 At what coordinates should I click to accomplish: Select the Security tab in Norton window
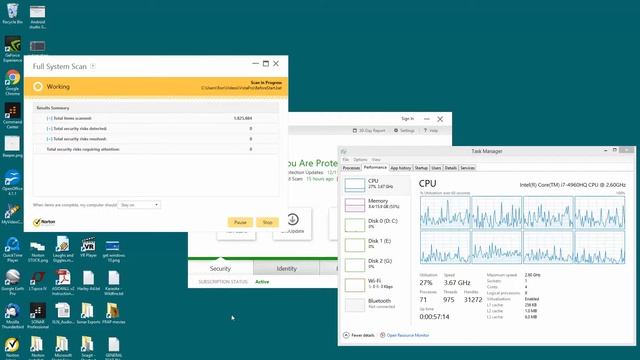click(x=220, y=269)
